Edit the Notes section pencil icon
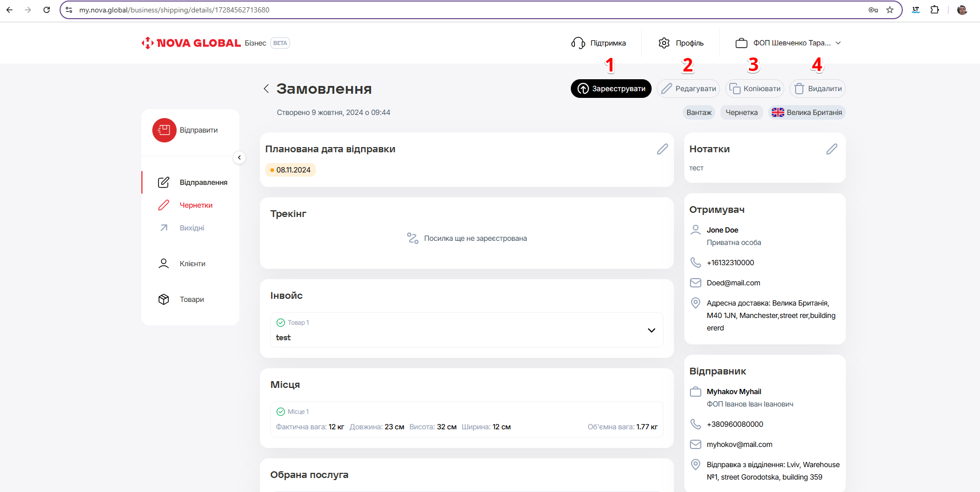This screenshot has height=492, width=980. (831, 149)
